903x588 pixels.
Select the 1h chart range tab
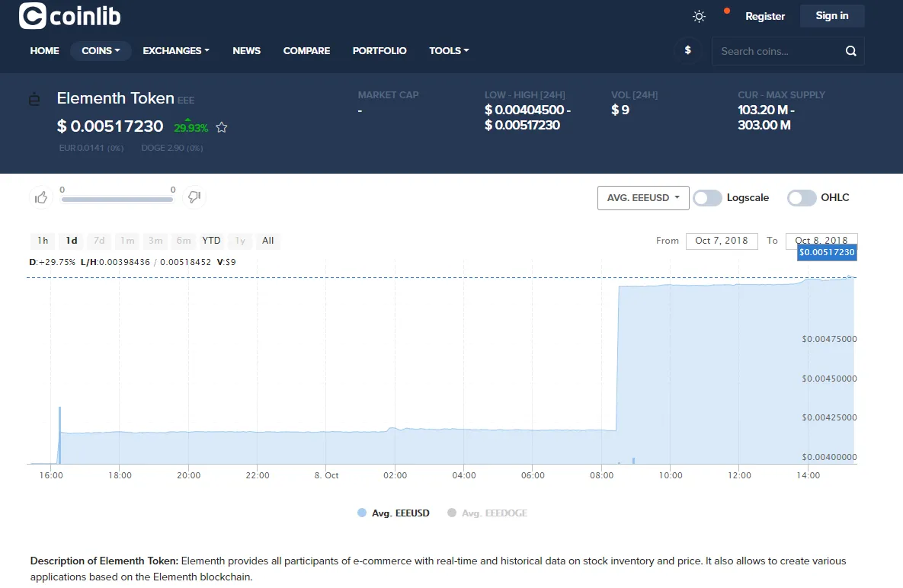pyautogui.click(x=43, y=241)
